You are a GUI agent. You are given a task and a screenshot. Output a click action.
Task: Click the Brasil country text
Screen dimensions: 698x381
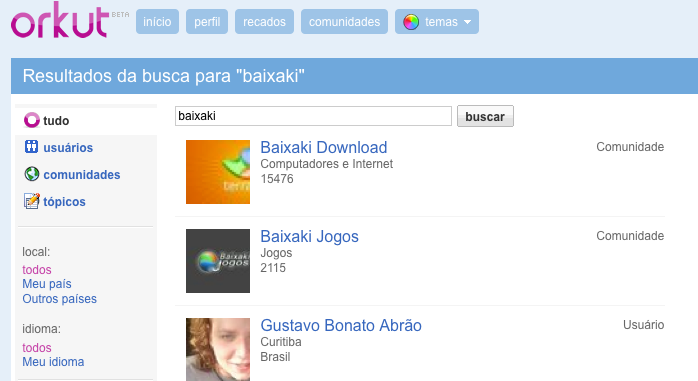pos(276,357)
